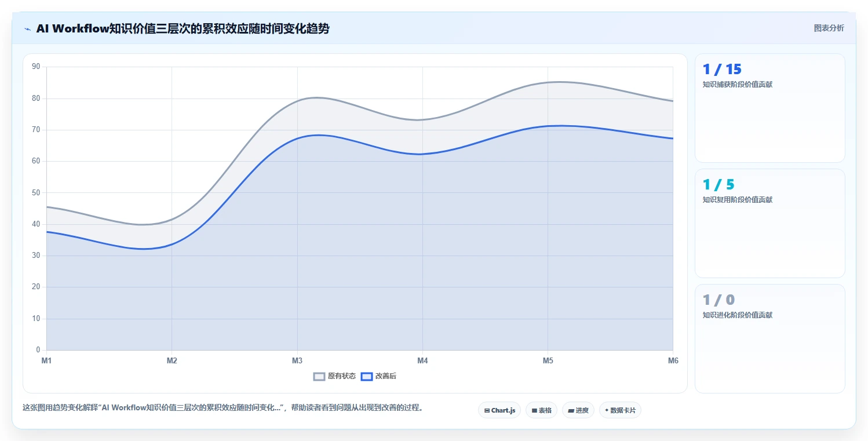This screenshot has height=441, width=868.
Task: Select the 数据卡片 tag chip
Action: click(620, 410)
